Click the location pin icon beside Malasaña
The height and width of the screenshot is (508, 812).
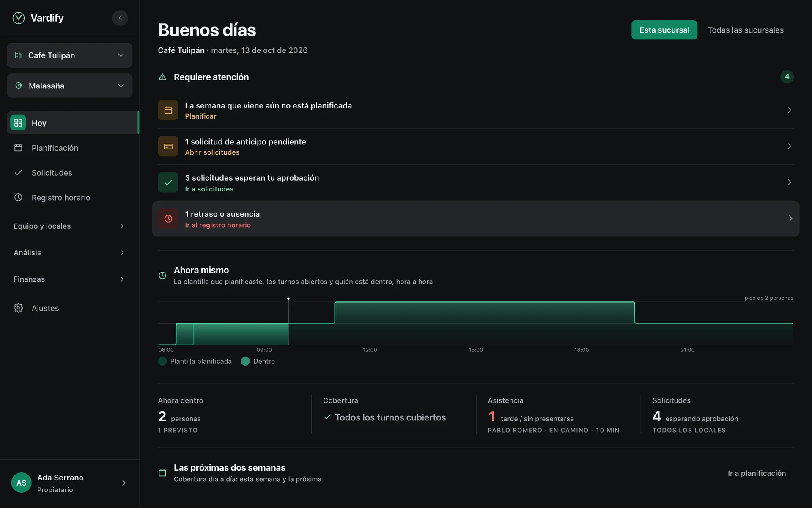click(x=19, y=86)
